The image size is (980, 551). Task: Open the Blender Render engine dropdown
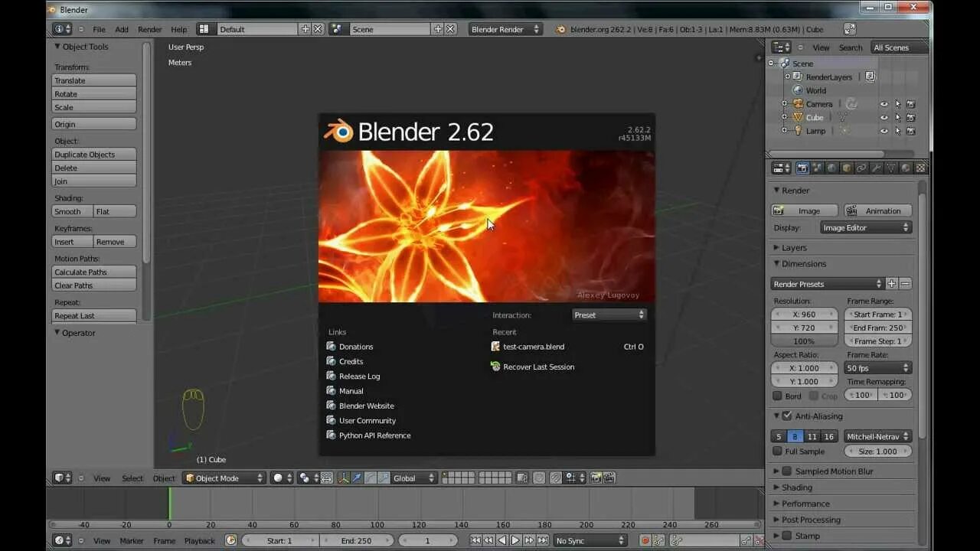[x=505, y=29]
